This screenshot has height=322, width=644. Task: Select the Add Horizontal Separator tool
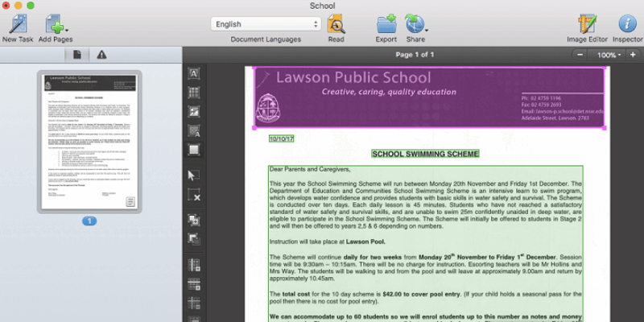coord(194,284)
